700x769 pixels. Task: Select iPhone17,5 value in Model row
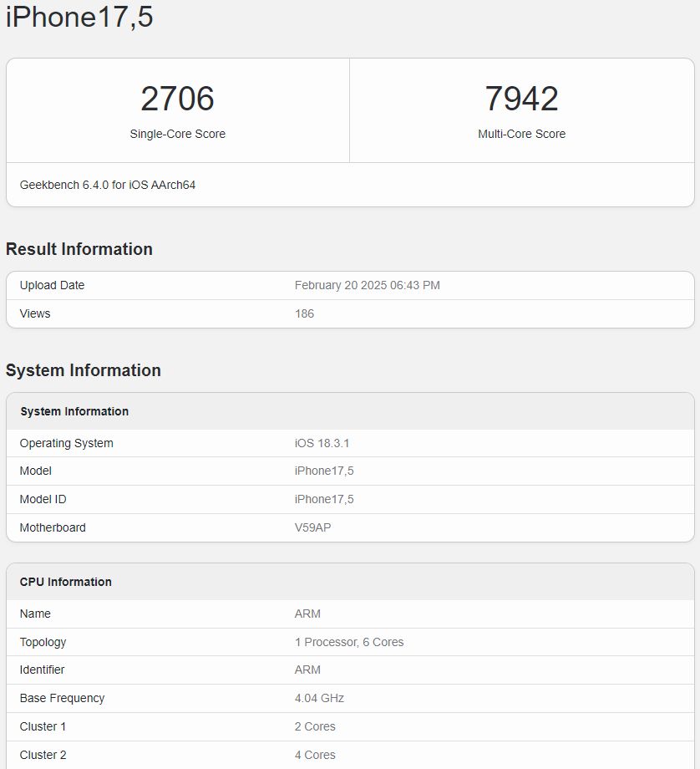tap(324, 471)
